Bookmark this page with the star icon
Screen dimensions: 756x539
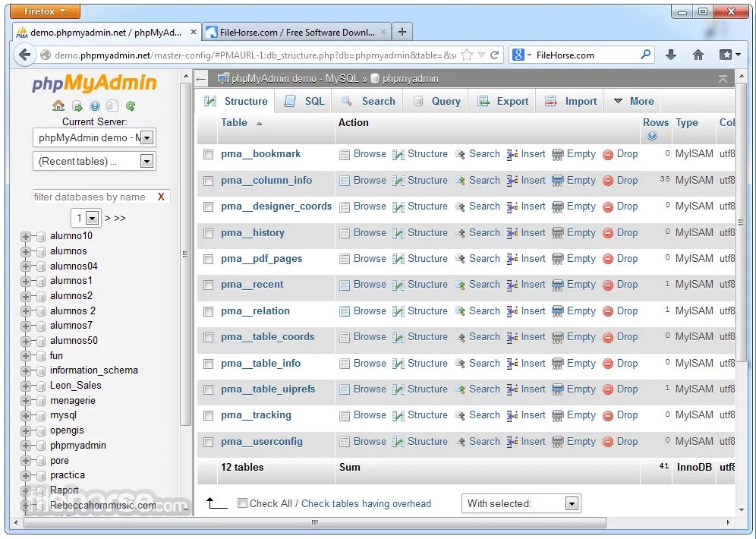coord(467,55)
